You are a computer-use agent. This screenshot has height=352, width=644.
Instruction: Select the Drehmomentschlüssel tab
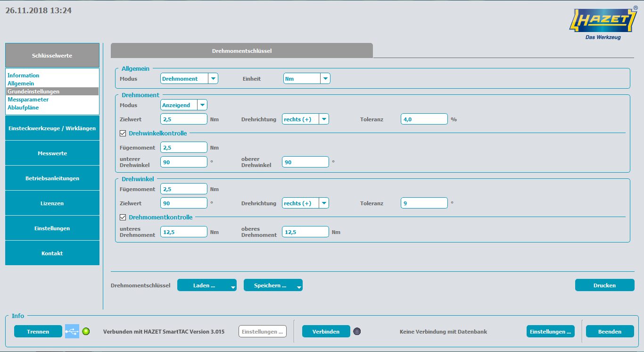point(241,50)
